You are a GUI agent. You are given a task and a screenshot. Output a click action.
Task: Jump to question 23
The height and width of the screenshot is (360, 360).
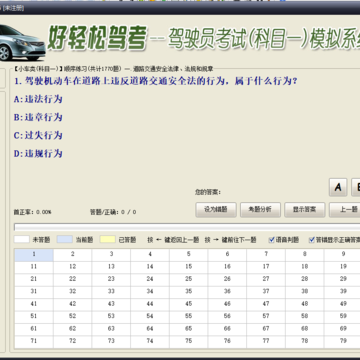coord(111,279)
